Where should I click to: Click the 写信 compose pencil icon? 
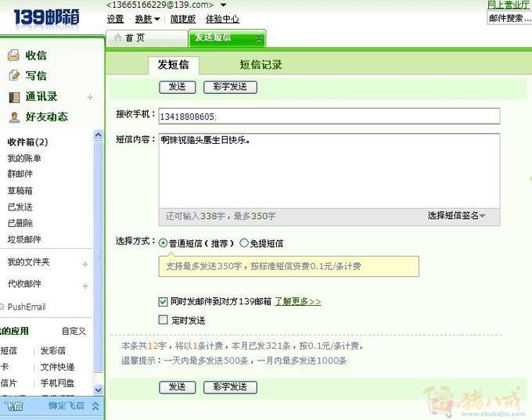click(14, 75)
